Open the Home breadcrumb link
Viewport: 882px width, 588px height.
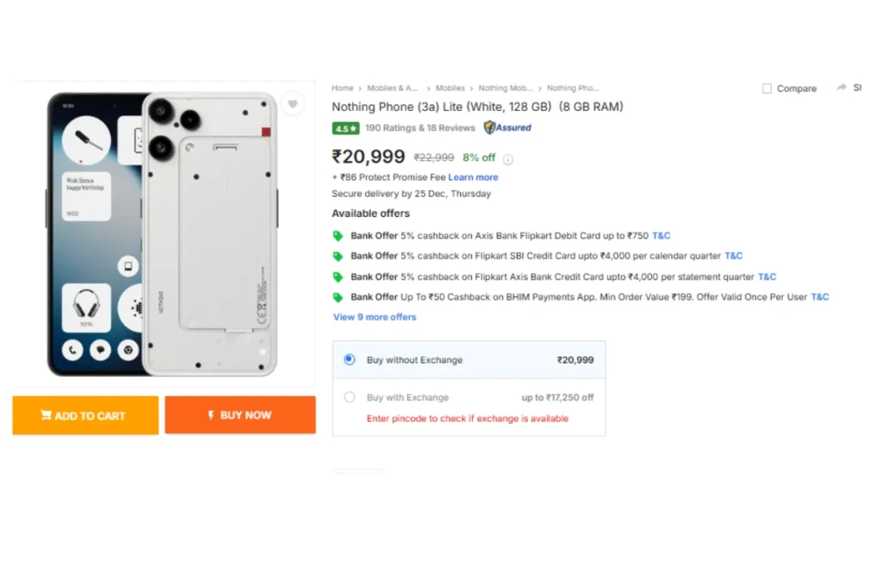343,88
